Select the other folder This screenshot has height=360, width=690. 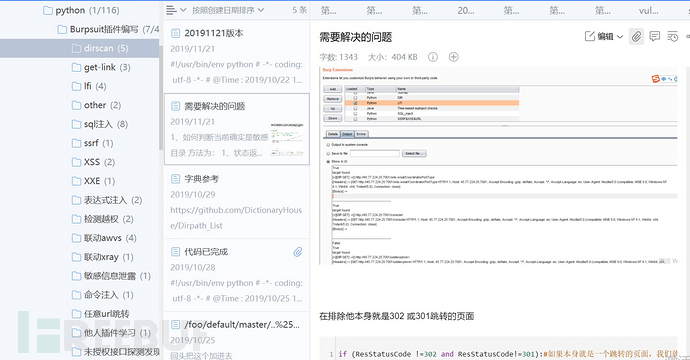pyautogui.click(x=96, y=105)
